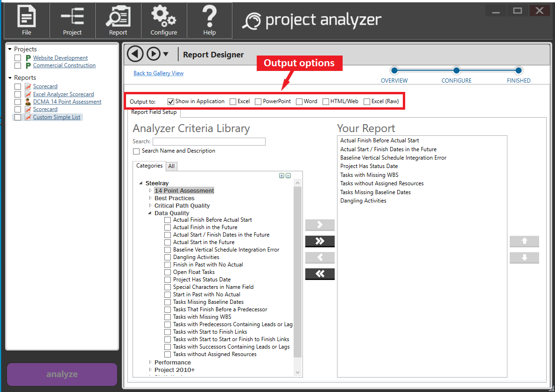Switch to the All tab
The image size is (555, 392).
pyautogui.click(x=171, y=166)
